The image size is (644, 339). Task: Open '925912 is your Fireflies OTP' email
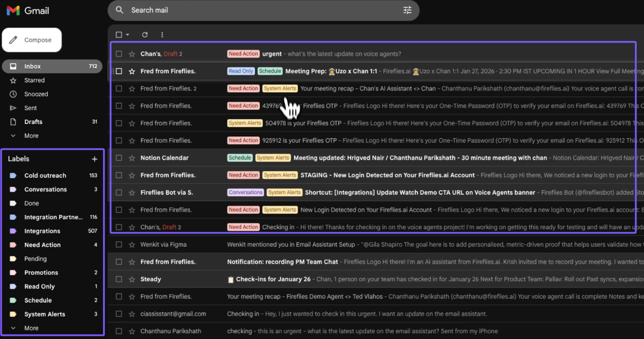pyautogui.click(x=300, y=140)
